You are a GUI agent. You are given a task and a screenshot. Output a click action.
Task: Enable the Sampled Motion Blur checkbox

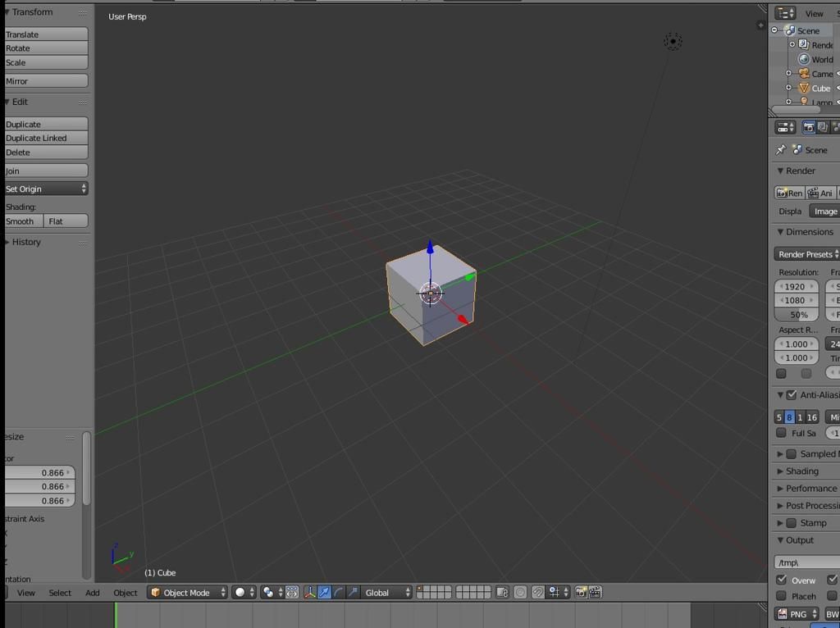point(792,454)
